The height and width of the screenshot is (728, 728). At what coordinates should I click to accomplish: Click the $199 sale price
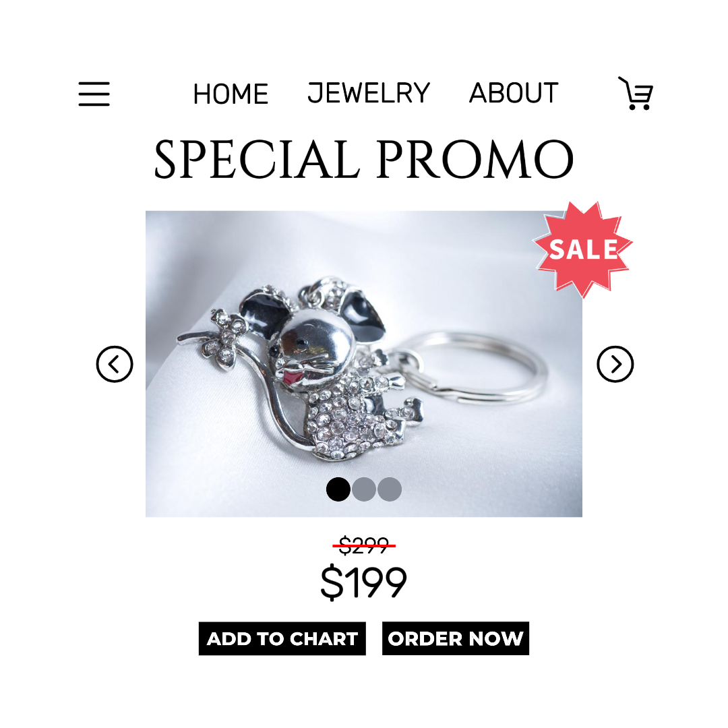364,582
